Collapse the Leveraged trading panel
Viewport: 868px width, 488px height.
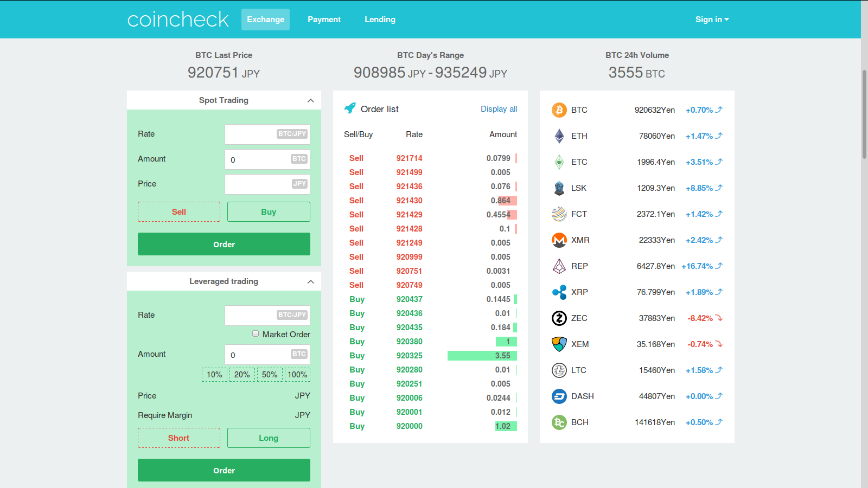tap(310, 281)
